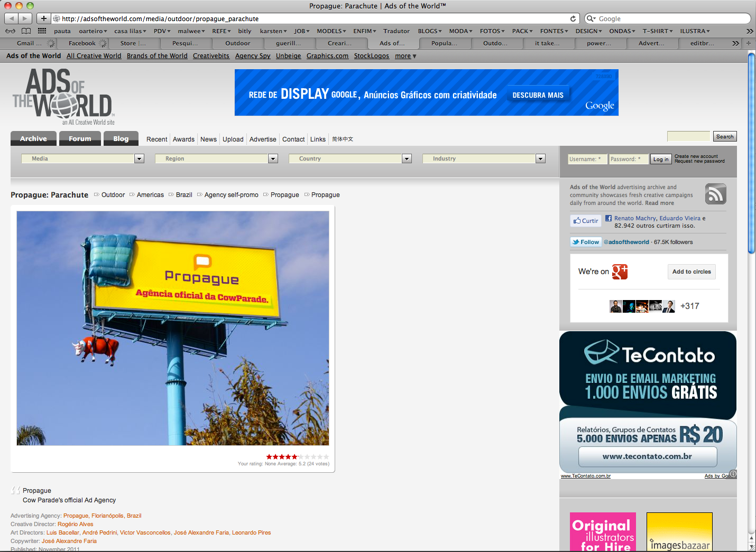Click the Facebook Curtir like button
756x552 pixels.
tap(586, 221)
